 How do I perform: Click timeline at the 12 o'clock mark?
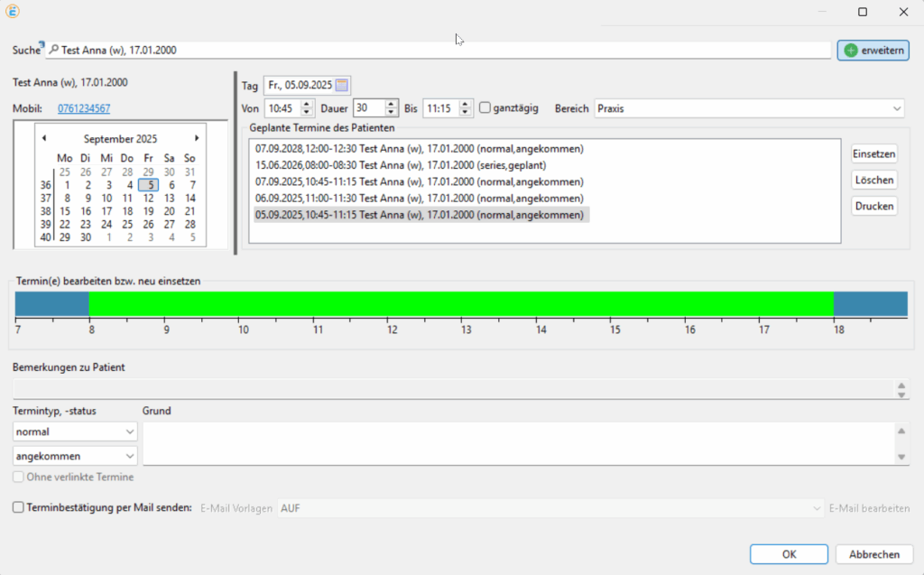point(393,304)
